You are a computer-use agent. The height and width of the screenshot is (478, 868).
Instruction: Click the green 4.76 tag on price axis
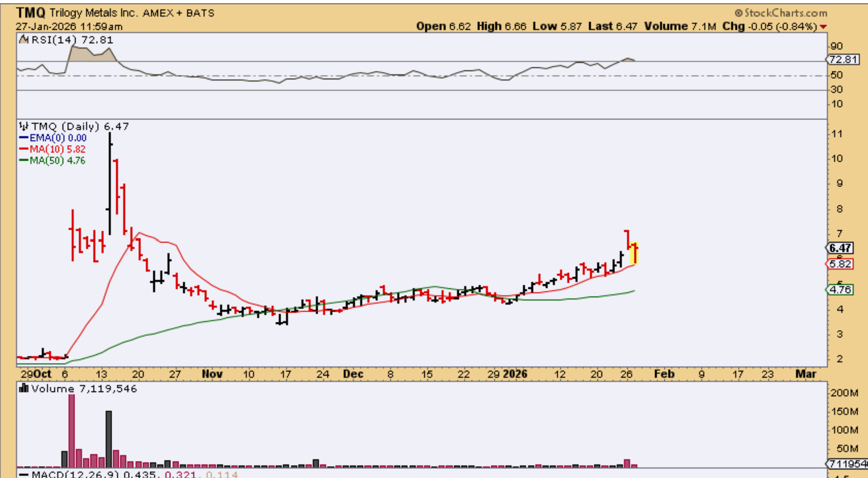839,290
